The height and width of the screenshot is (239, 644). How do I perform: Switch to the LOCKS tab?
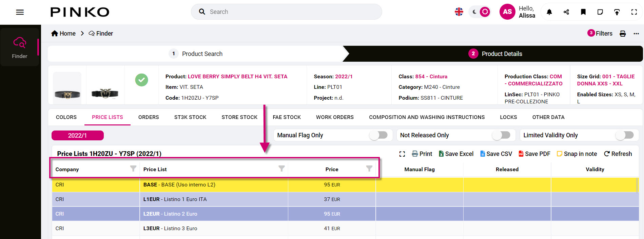(508, 117)
